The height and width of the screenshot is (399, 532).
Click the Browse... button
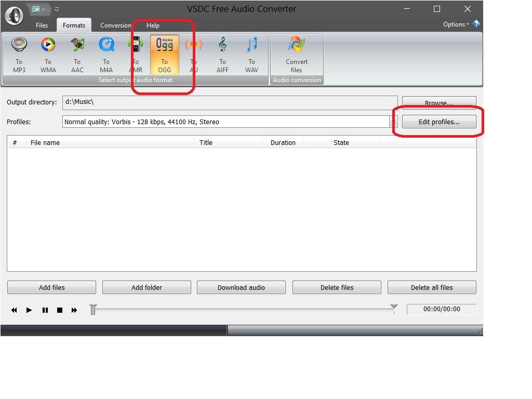pos(439,102)
